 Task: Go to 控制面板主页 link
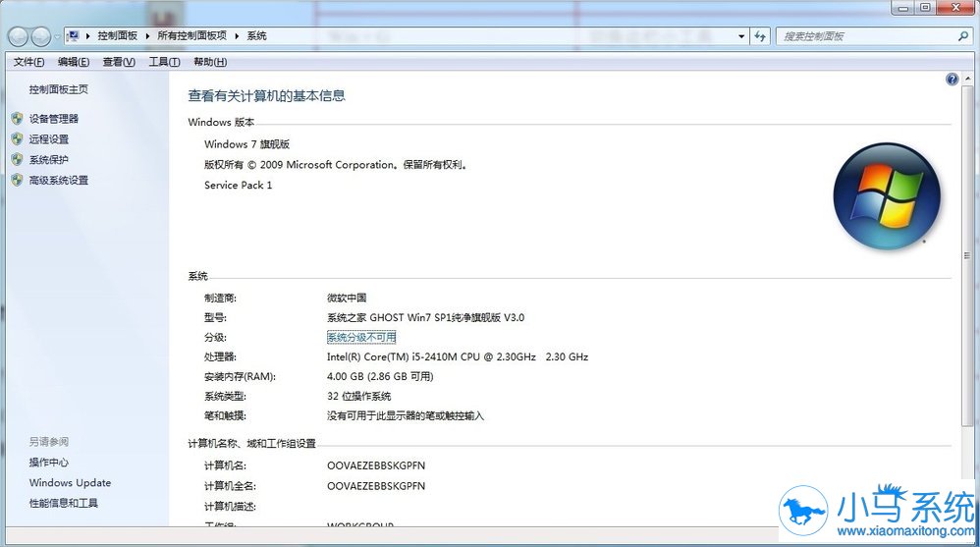tap(59, 89)
